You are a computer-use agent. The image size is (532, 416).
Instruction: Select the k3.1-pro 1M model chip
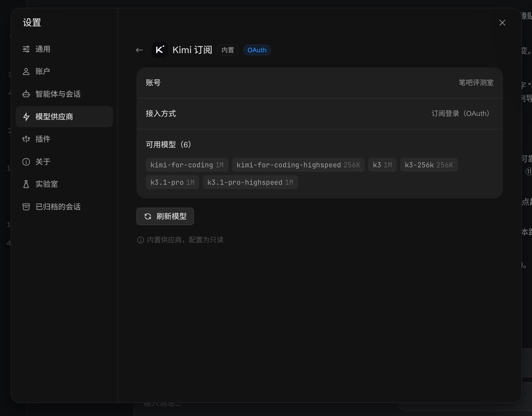click(172, 182)
